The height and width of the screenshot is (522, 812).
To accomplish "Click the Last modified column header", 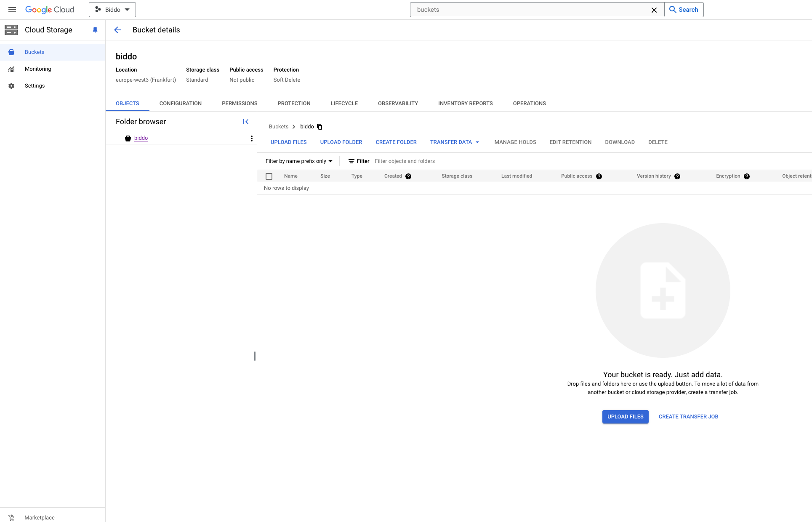I will 516,176.
